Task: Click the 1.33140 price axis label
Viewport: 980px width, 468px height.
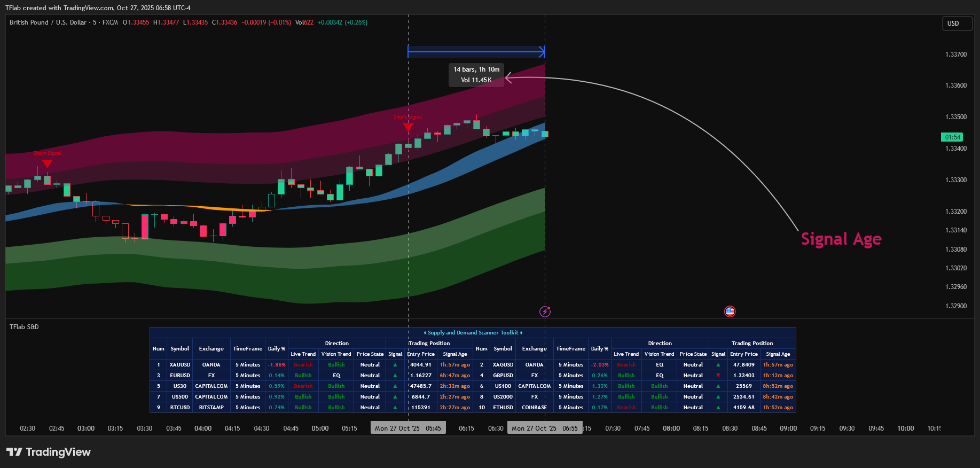Action: click(x=956, y=230)
